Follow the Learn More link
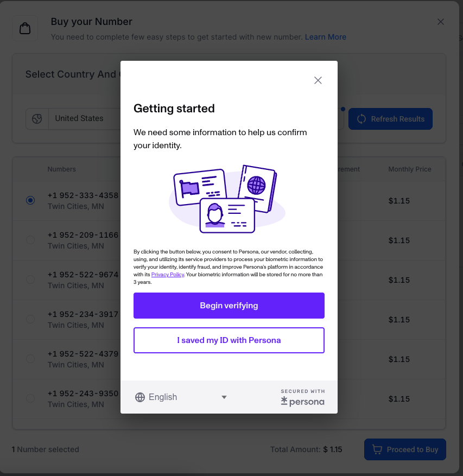Viewport: 463px width, 476px height. [x=326, y=37]
